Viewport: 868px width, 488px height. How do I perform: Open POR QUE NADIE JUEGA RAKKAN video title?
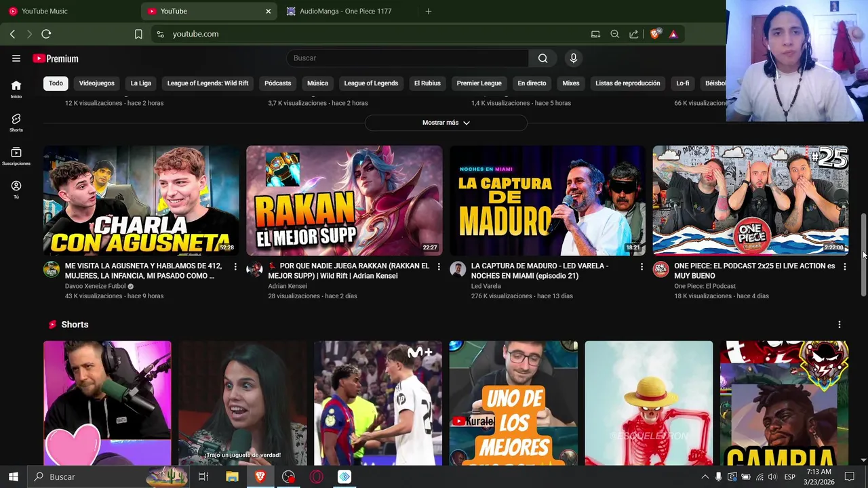349,271
